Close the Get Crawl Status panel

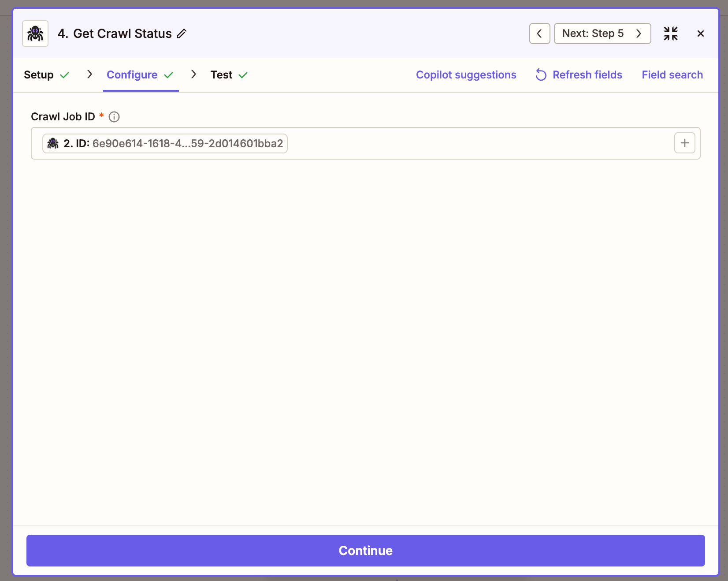point(700,34)
